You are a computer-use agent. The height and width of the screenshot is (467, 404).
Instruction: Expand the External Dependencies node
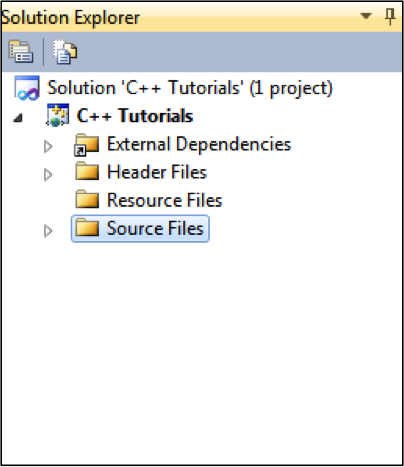click(48, 146)
